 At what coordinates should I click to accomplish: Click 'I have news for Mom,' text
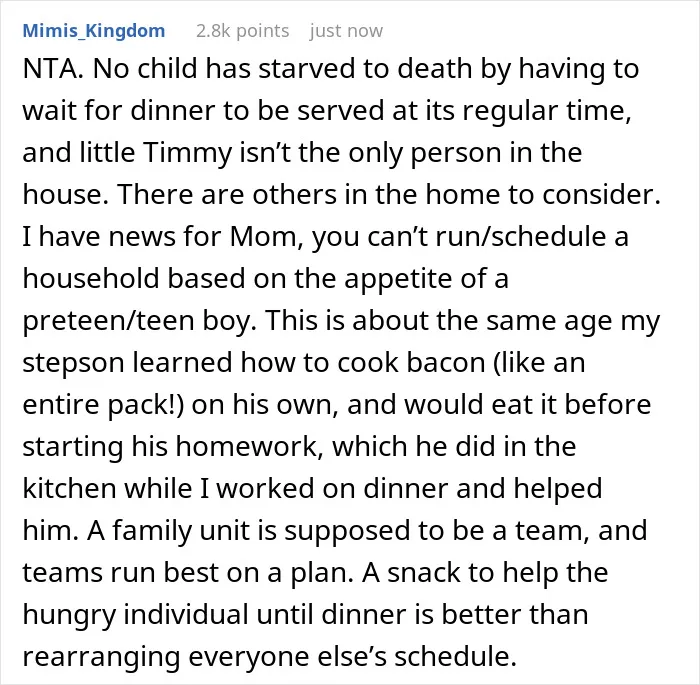tap(160, 237)
